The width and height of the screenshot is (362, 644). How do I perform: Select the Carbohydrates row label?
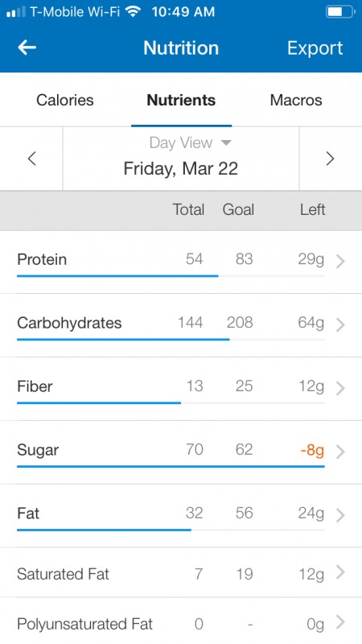[69, 323]
